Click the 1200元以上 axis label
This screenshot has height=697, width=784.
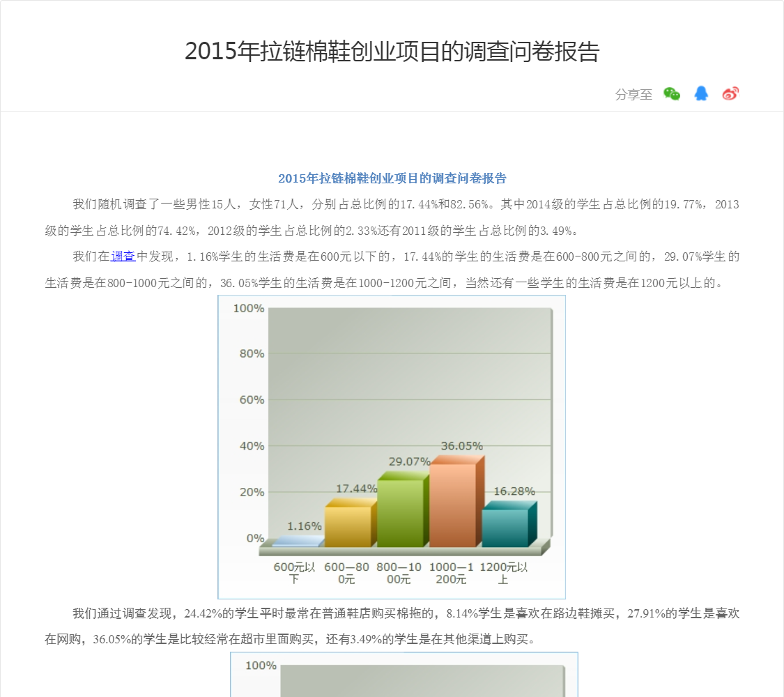coord(503,573)
